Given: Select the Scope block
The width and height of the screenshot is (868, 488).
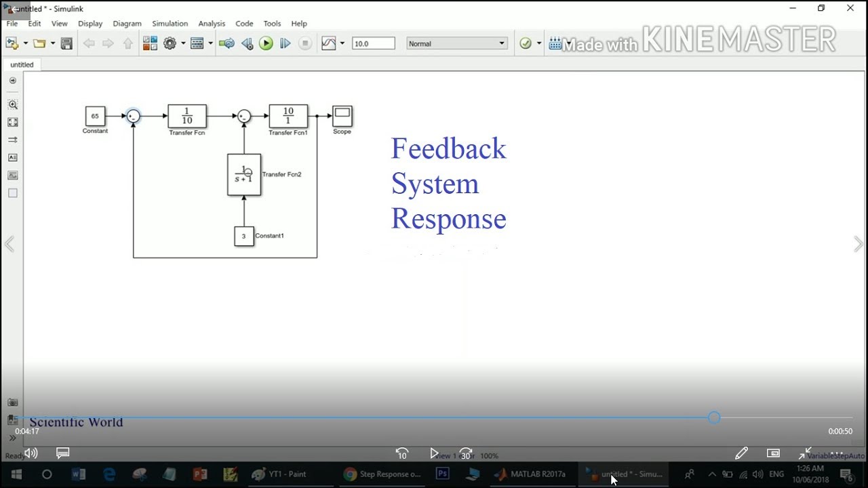Looking at the screenshot, I should coord(342,116).
